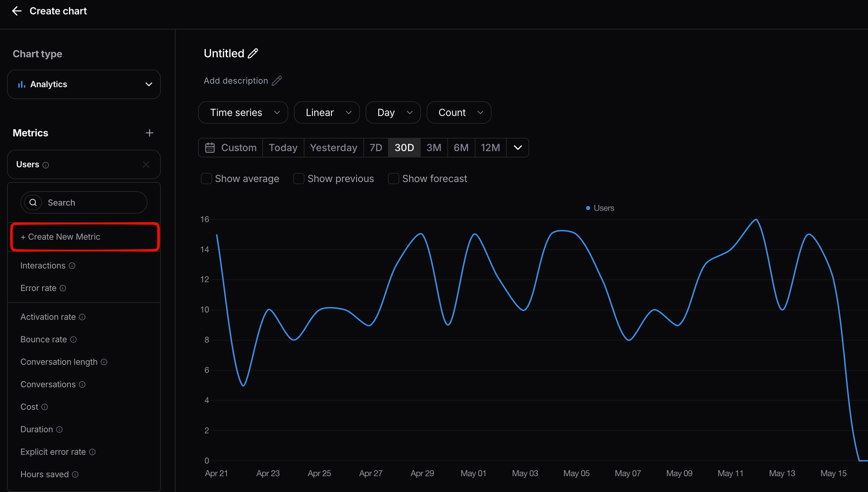Viewport: 868px width, 492px height.
Task: Open the calendar Custom date picker
Action: (231, 148)
